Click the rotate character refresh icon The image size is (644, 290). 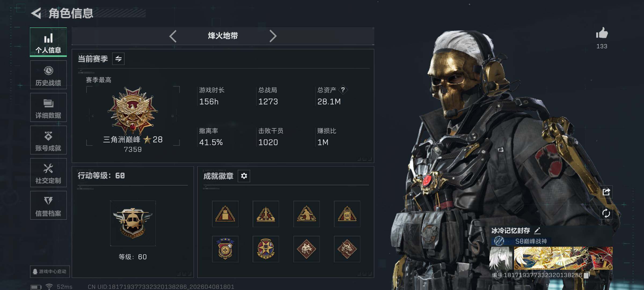pyautogui.click(x=606, y=214)
